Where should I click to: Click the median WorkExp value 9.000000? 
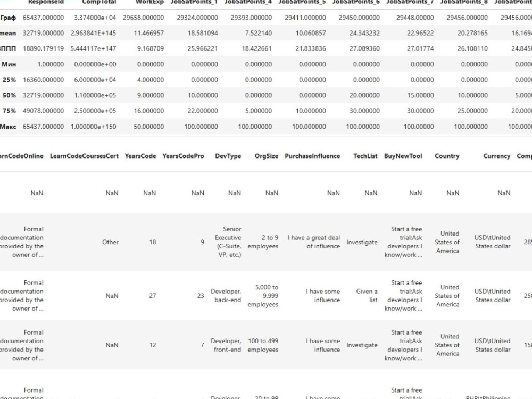(x=151, y=95)
